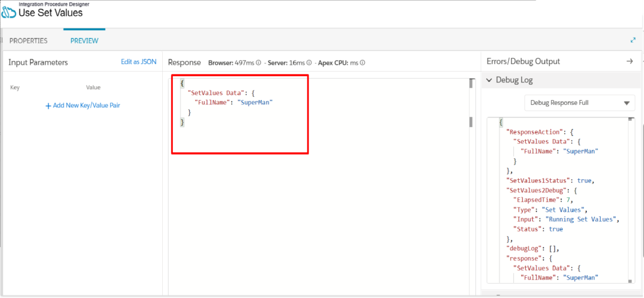
Task: Click dropdown arrow in Debug Response selector
Action: click(626, 103)
